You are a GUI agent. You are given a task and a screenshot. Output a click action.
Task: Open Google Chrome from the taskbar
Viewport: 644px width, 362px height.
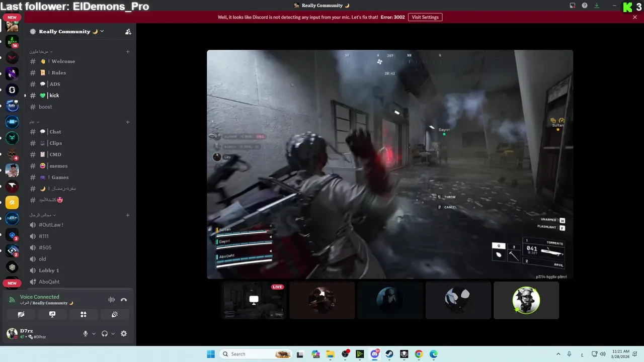pyautogui.click(x=419, y=354)
